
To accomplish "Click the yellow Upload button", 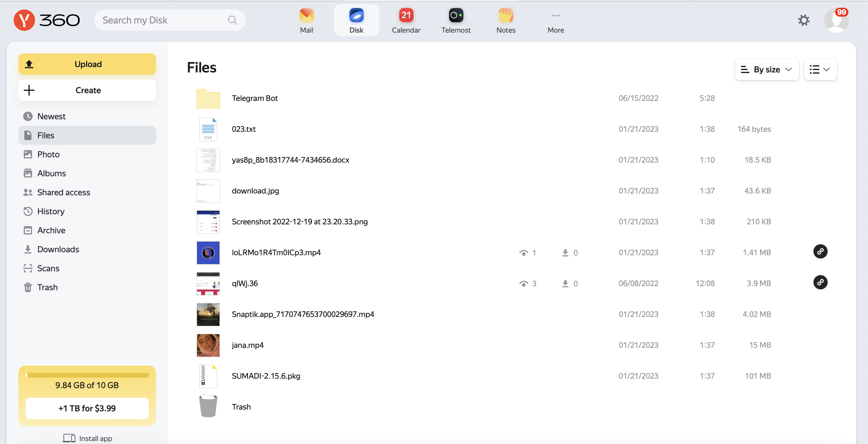I will [x=87, y=64].
